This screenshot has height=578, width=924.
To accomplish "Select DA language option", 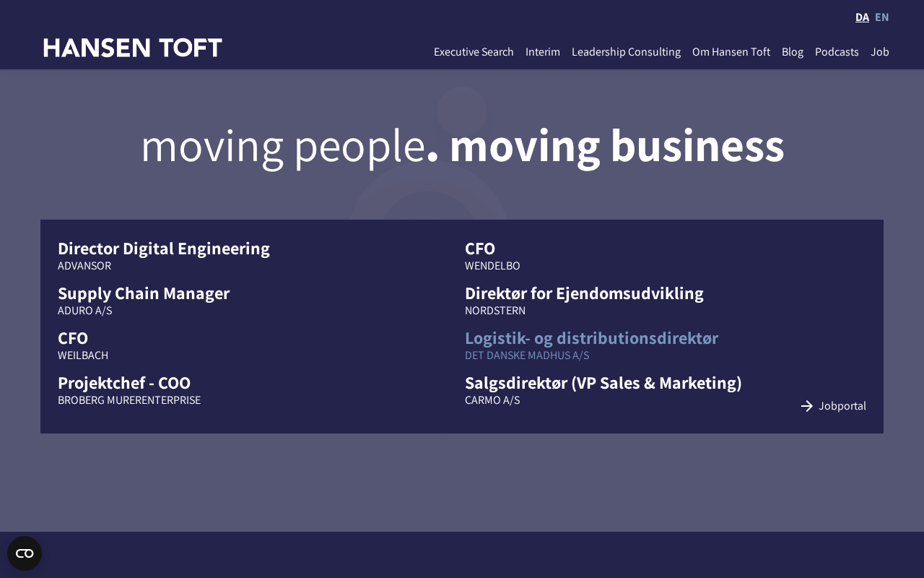I will pos(862,17).
